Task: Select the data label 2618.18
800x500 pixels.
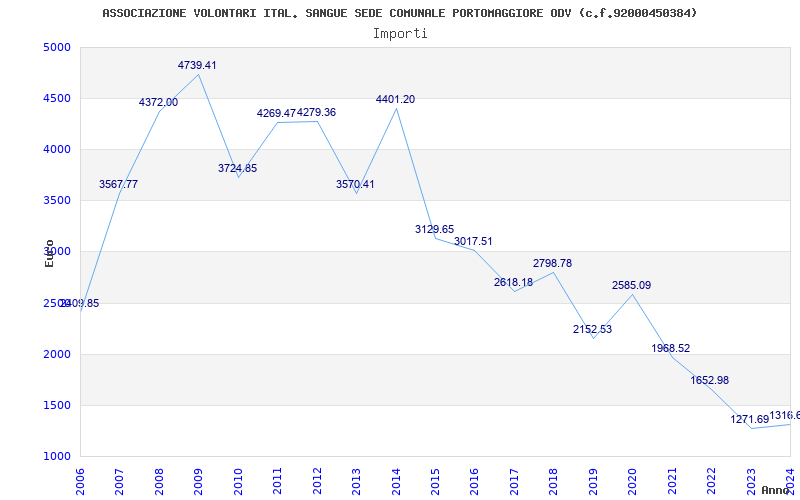Action: (513, 282)
